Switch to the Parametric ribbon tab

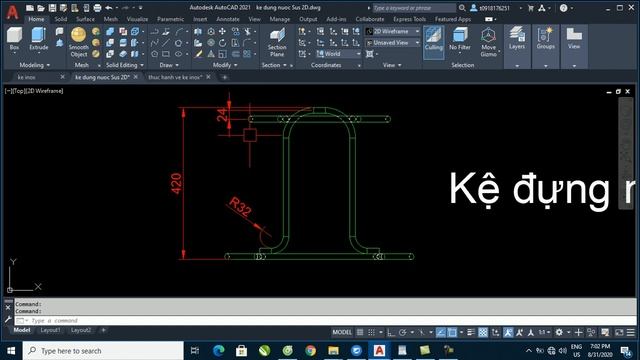pyautogui.click(x=170, y=19)
